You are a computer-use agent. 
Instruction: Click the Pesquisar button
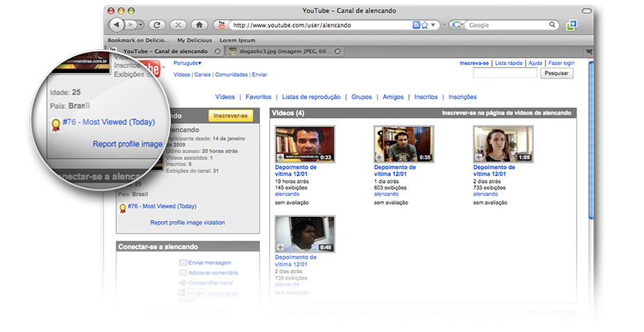[x=557, y=73]
